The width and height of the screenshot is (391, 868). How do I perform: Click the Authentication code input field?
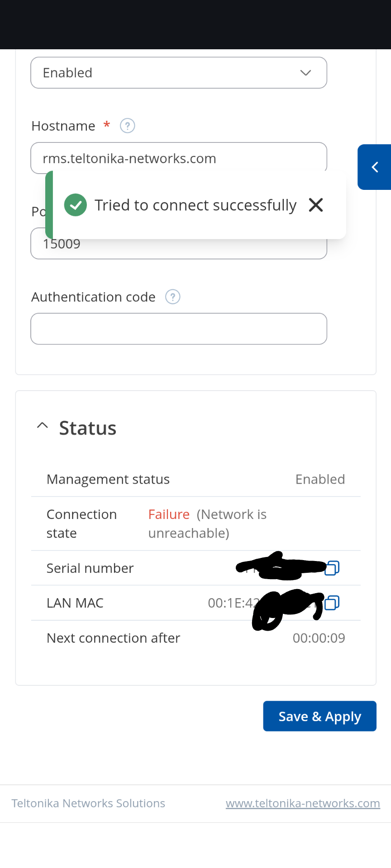(179, 329)
